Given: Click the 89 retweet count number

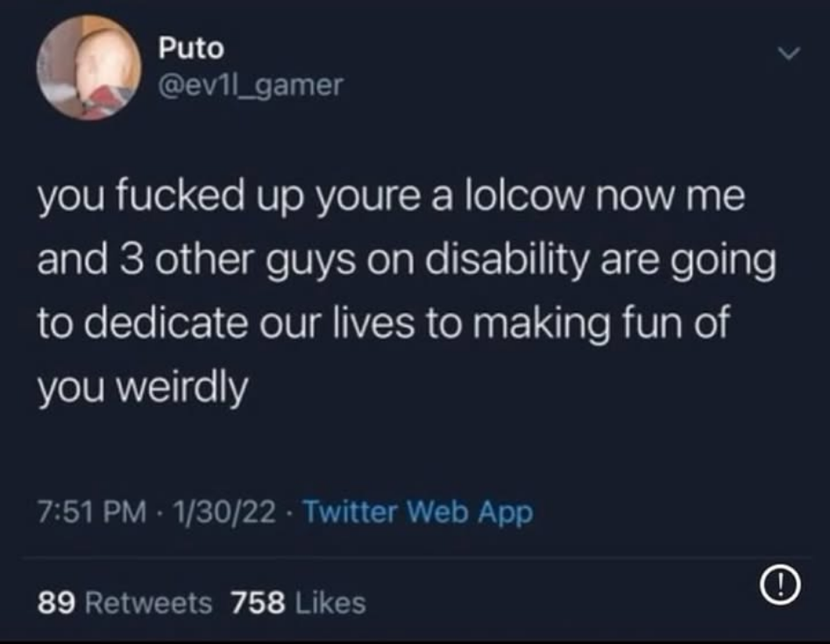Looking at the screenshot, I should [x=57, y=603].
